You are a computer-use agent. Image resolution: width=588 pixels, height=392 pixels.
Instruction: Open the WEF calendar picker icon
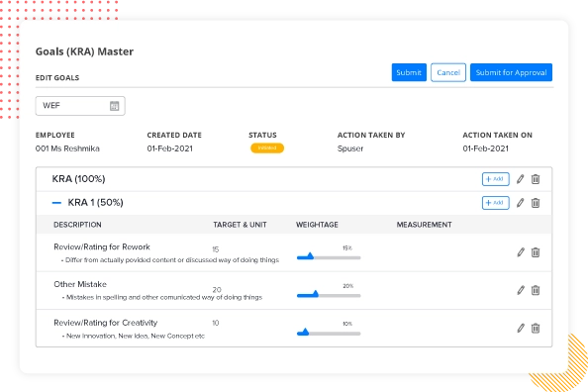tap(115, 106)
